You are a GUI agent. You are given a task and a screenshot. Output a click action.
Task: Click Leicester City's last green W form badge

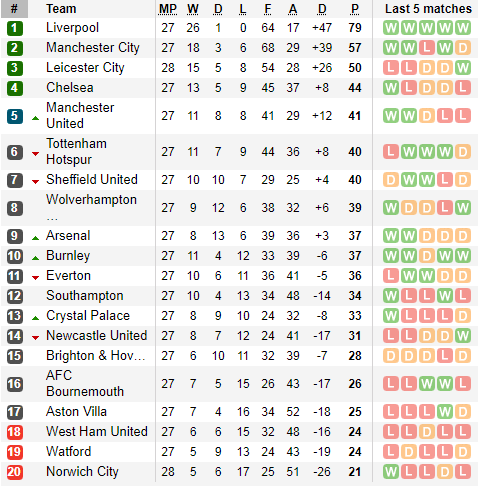(x=463, y=68)
